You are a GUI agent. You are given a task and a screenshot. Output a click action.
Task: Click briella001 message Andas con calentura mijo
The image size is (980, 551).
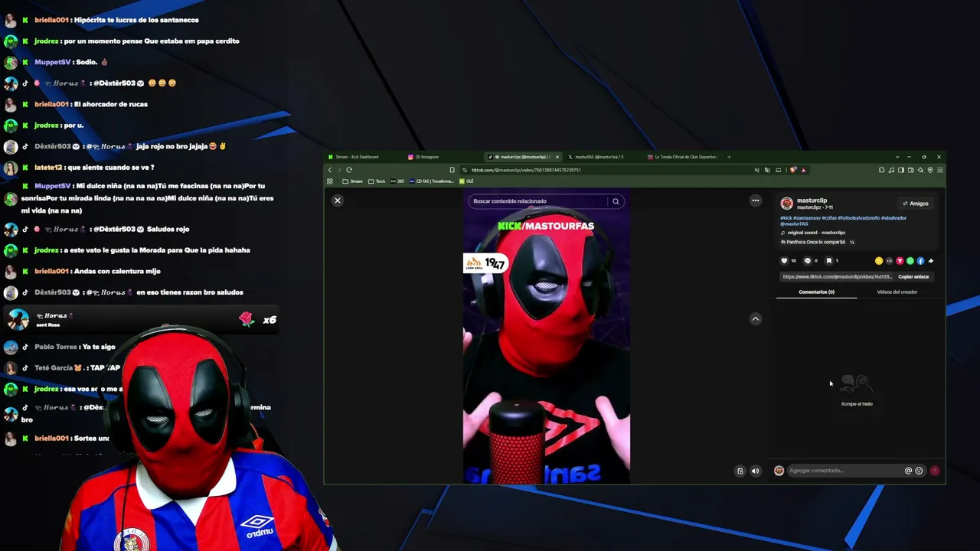(x=97, y=271)
